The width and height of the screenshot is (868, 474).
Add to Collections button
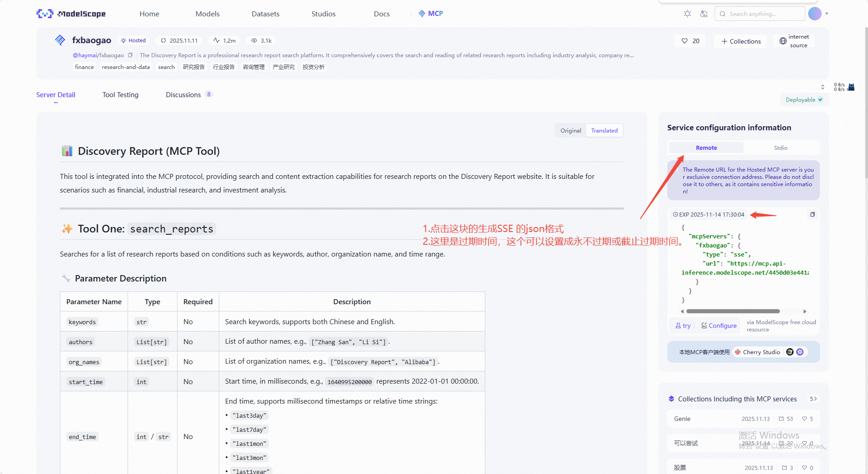click(741, 41)
